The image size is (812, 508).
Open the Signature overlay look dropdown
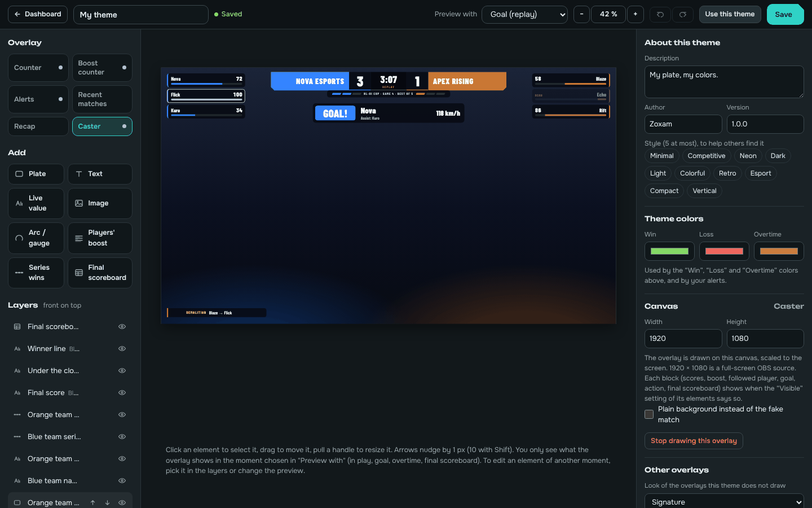(x=724, y=501)
